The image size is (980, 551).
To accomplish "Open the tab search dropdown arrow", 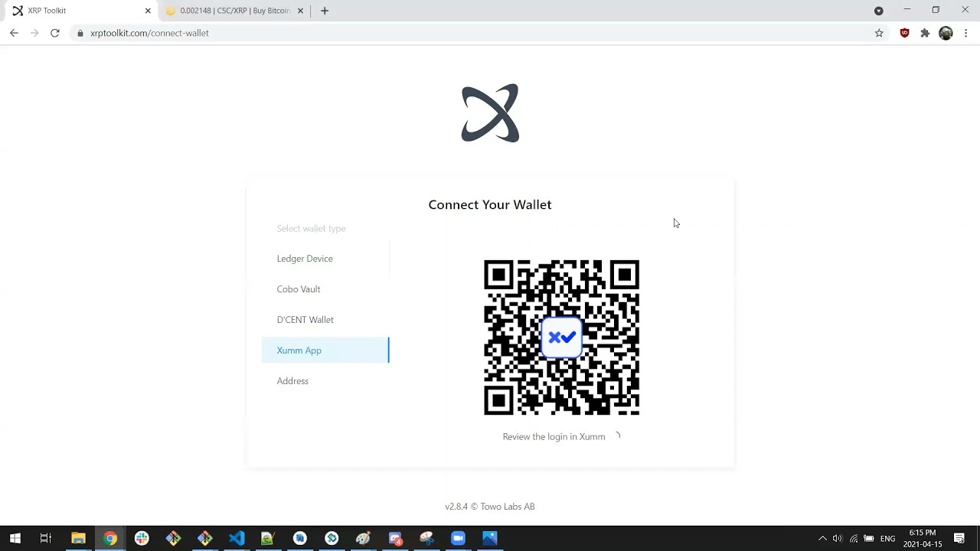I will (879, 11).
